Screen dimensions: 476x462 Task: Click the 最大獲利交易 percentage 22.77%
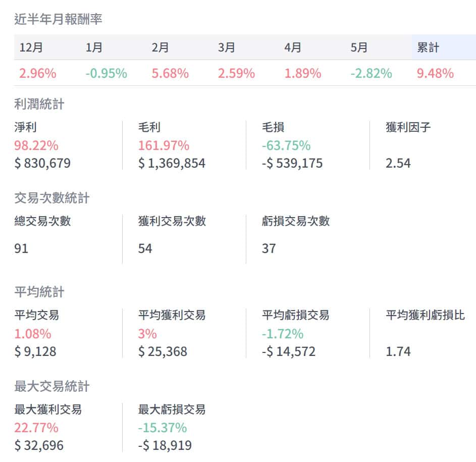[36, 428]
